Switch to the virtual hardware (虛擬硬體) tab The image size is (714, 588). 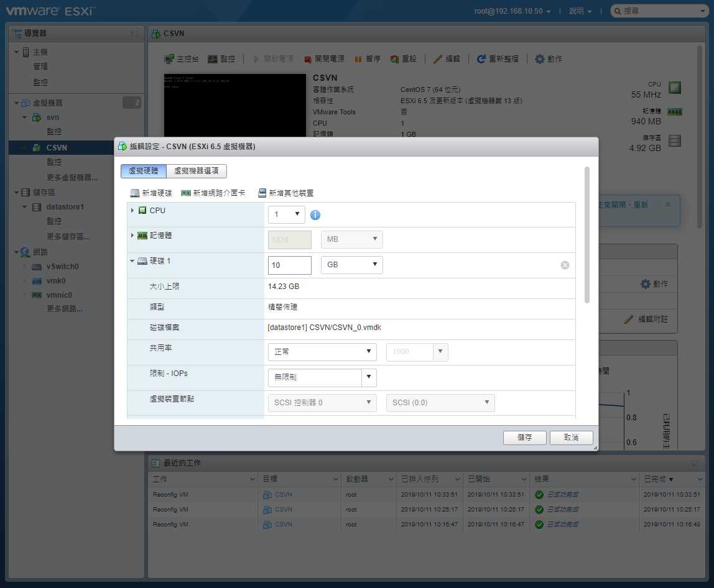(x=144, y=171)
